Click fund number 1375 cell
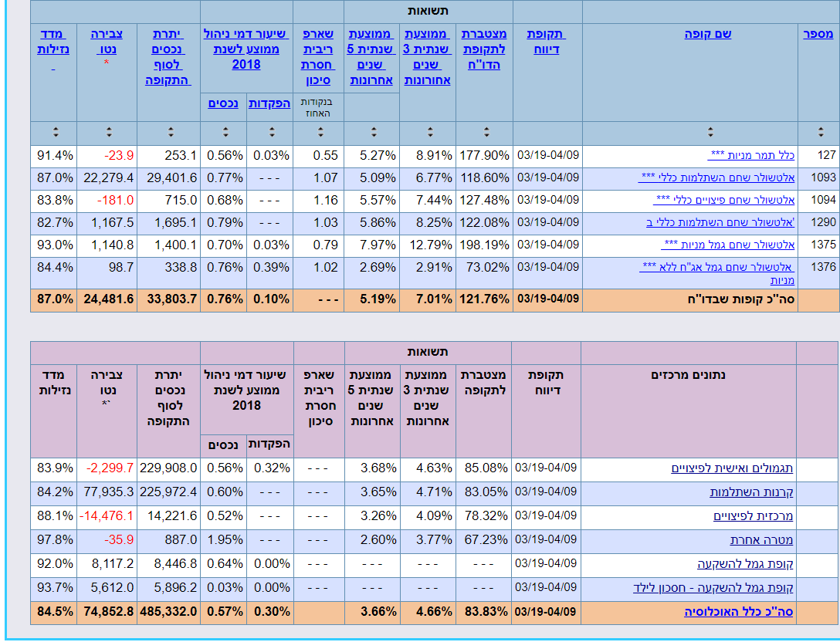The height and width of the screenshot is (642, 840). point(818,245)
